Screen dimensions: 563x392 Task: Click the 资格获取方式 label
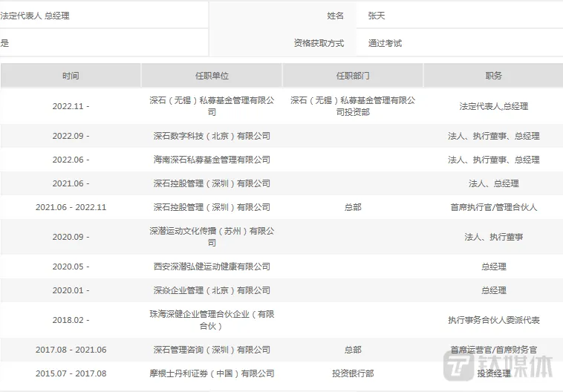pos(319,43)
